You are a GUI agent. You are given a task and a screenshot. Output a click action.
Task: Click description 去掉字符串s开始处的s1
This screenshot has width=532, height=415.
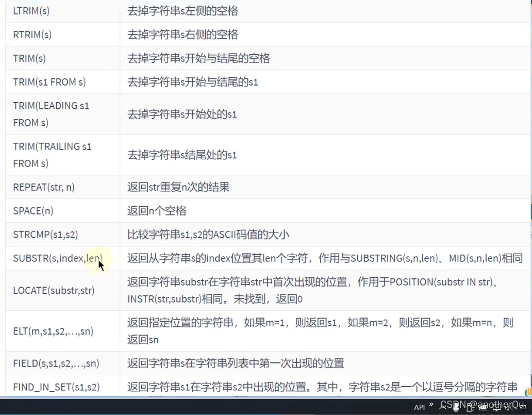coord(182,114)
